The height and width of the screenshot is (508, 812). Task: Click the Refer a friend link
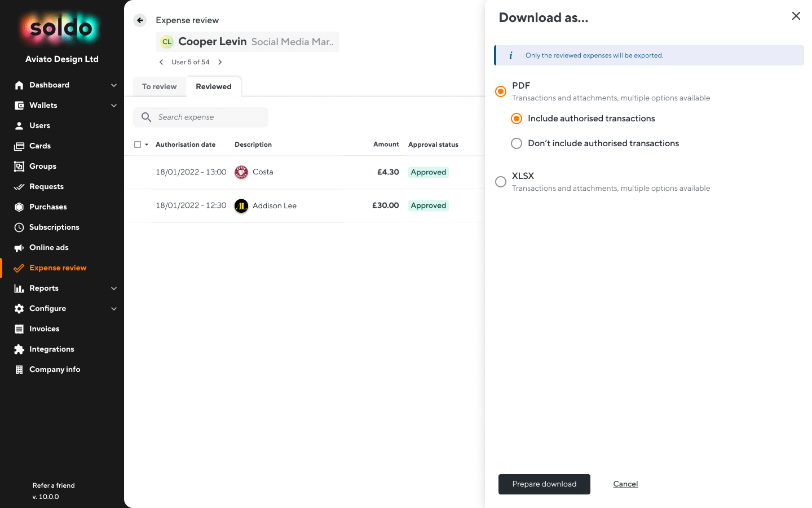54,485
